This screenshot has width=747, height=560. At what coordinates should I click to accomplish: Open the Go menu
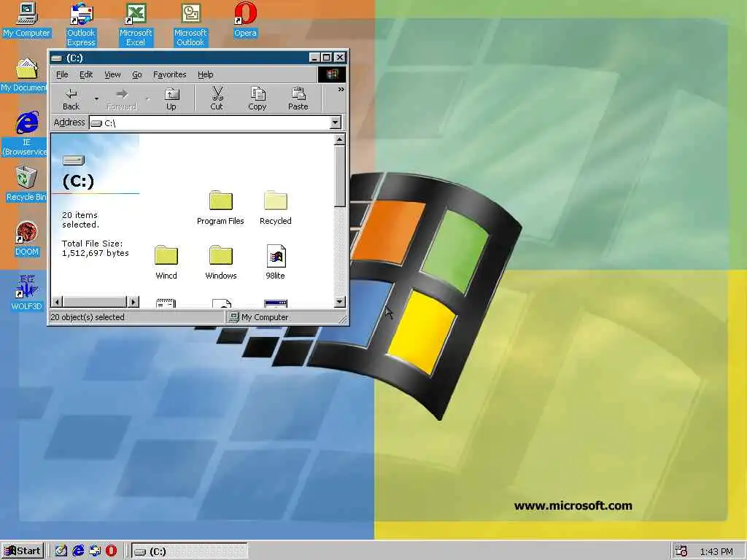coord(136,75)
